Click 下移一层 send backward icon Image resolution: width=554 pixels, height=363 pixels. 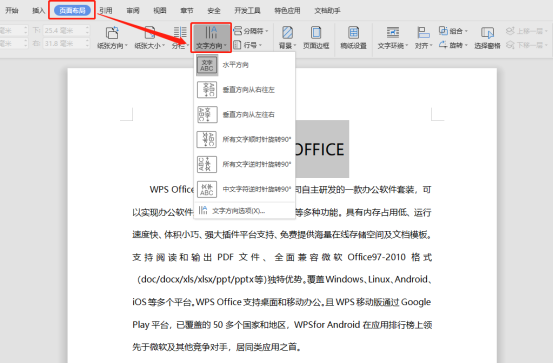(510, 45)
